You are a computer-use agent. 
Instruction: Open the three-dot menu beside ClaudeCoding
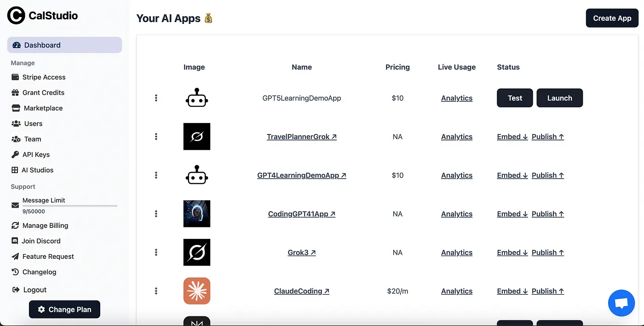click(156, 291)
